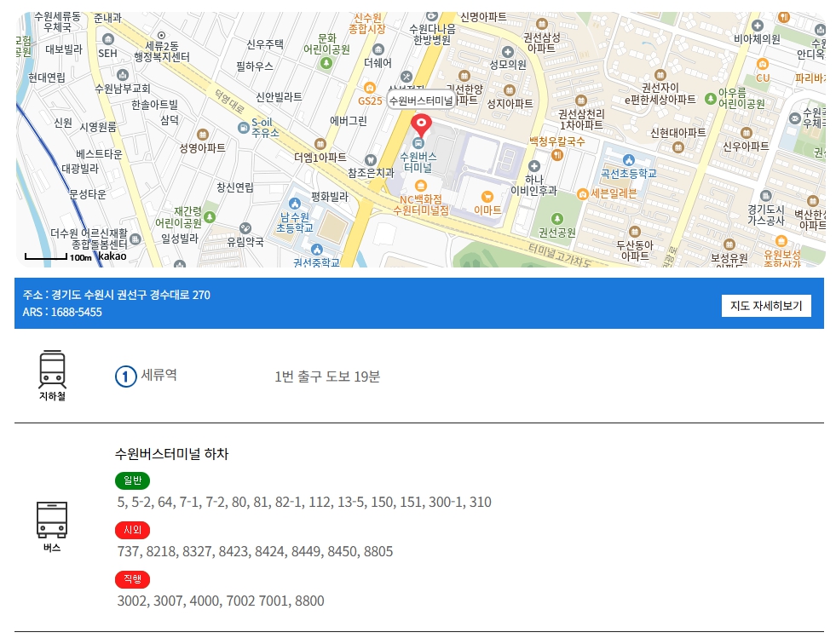Click the 지하철 subway train icon
The width and height of the screenshot is (836, 644).
[x=51, y=367]
